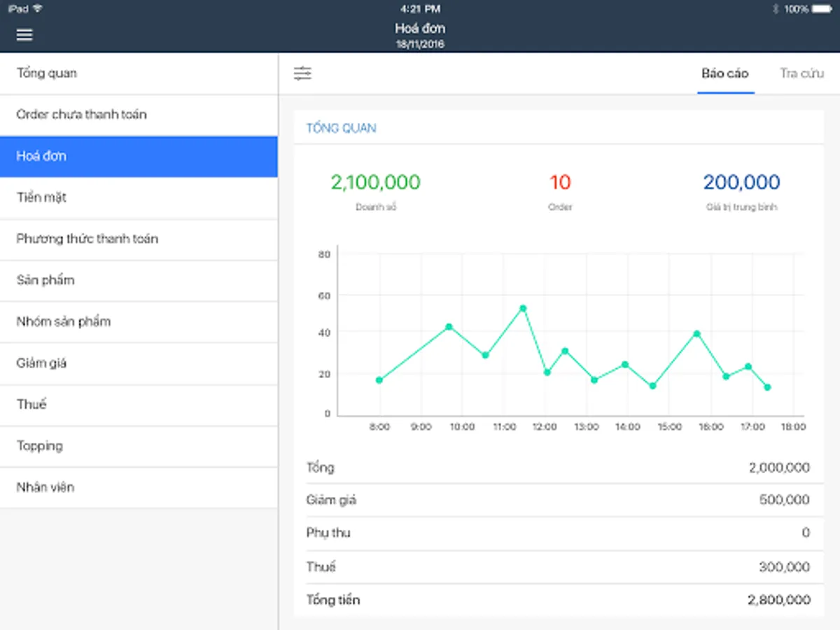Tap the Giảm giá row value 500,000
This screenshot has width=840, height=630.
784,500
